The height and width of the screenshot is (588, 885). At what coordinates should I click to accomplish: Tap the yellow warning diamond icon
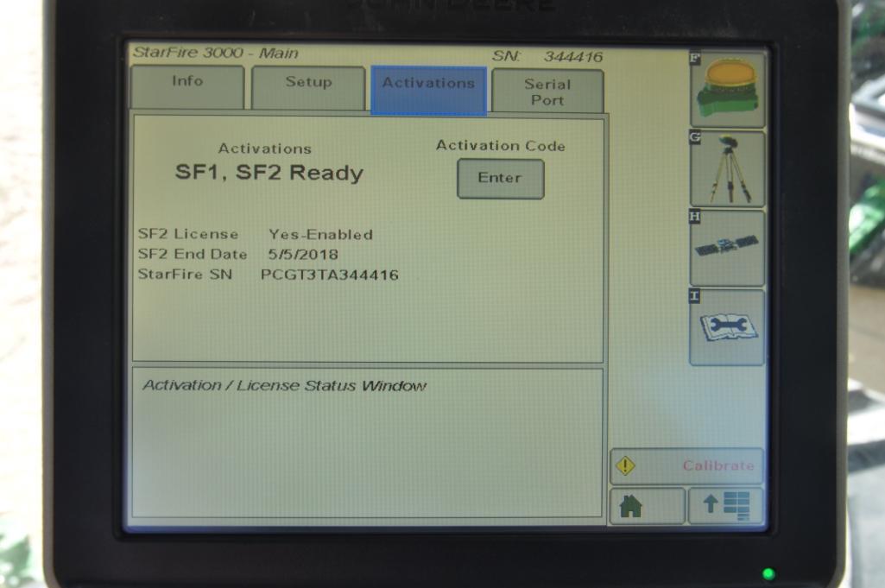625,465
